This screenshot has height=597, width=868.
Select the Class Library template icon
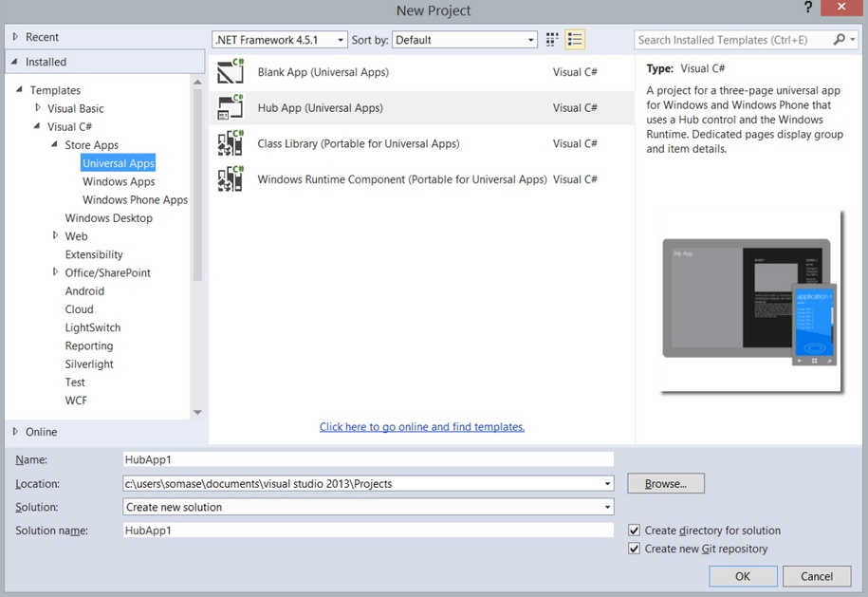[x=231, y=144]
